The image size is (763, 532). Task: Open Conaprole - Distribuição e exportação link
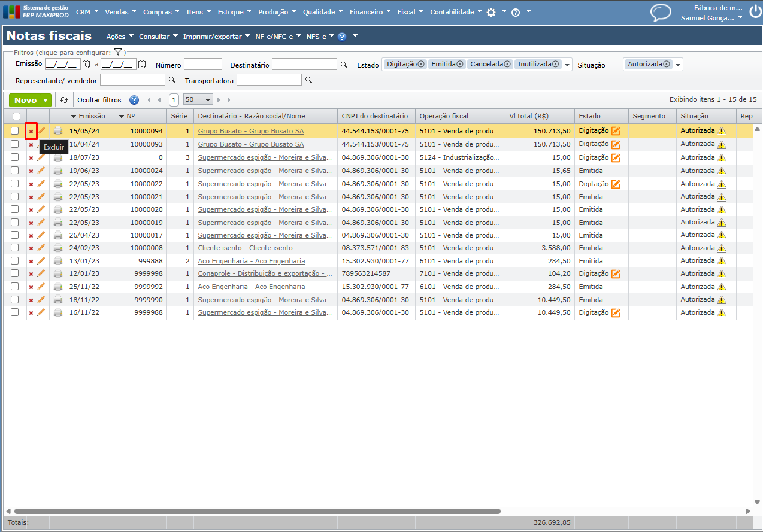pyautogui.click(x=265, y=273)
